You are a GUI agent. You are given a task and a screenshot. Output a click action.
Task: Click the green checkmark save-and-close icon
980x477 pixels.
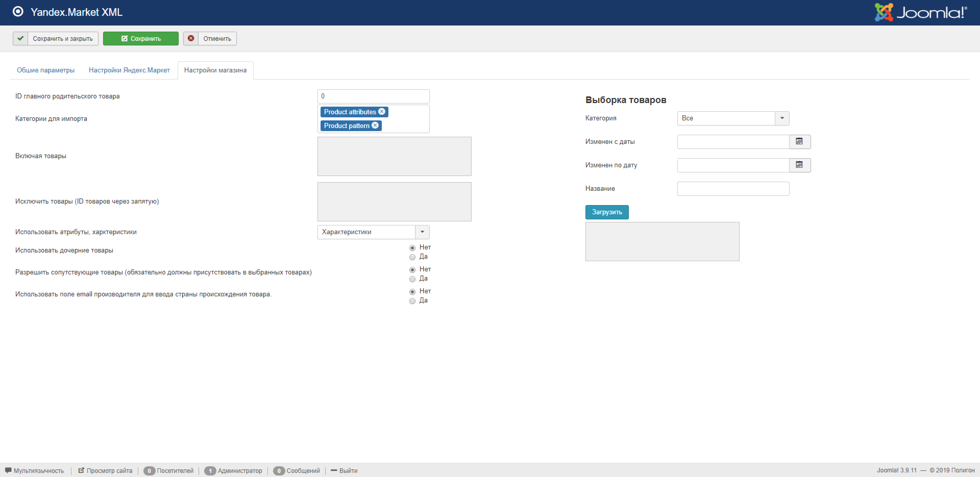coord(20,39)
